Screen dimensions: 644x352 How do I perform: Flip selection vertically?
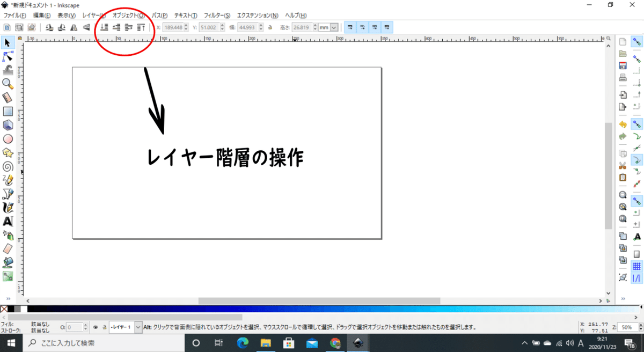pos(86,27)
